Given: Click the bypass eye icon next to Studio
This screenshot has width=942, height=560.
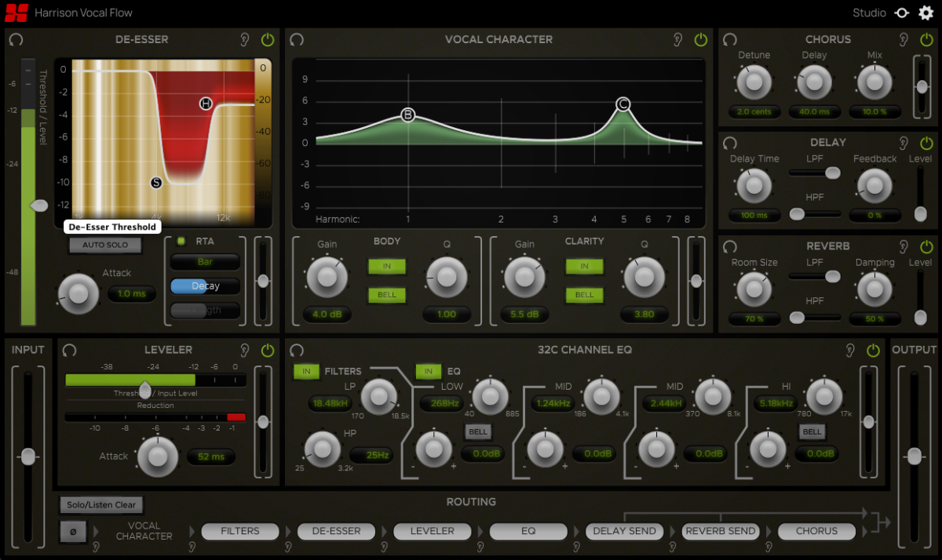Looking at the screenshot, I should [x=901, y=13].
